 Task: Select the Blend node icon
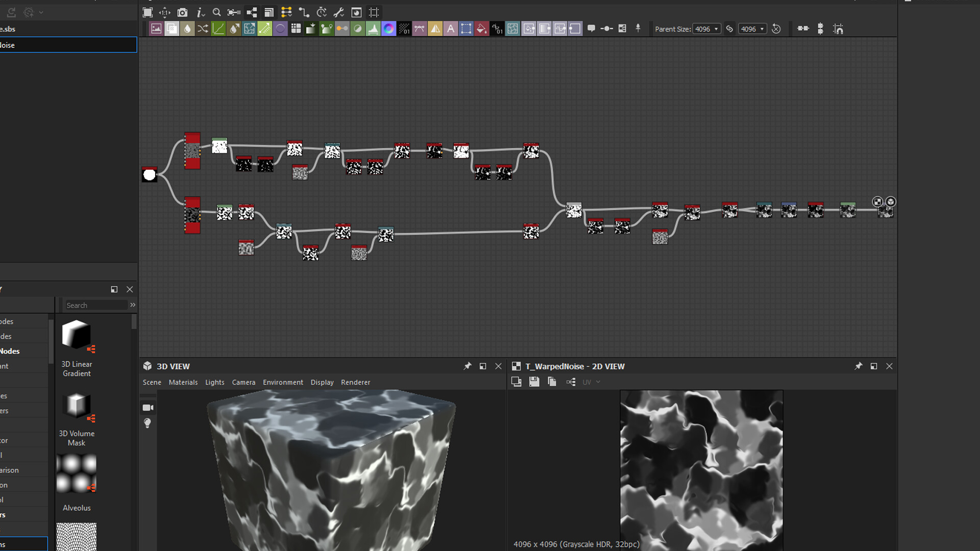(x=172, y=29)
